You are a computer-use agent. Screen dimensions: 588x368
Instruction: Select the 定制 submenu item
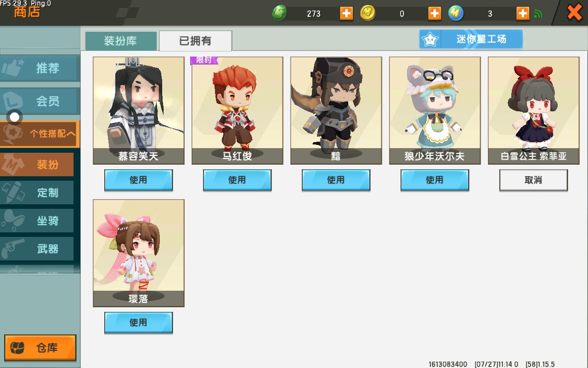(37, 193)
